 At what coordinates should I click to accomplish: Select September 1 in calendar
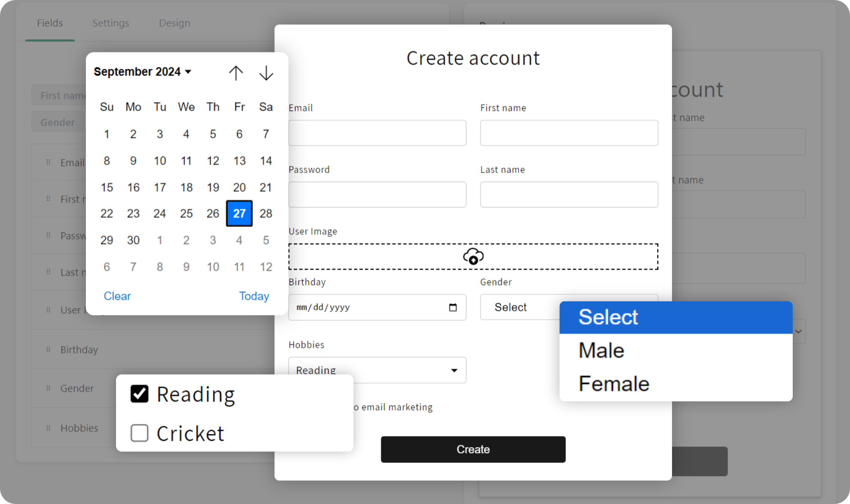point(107,134)
